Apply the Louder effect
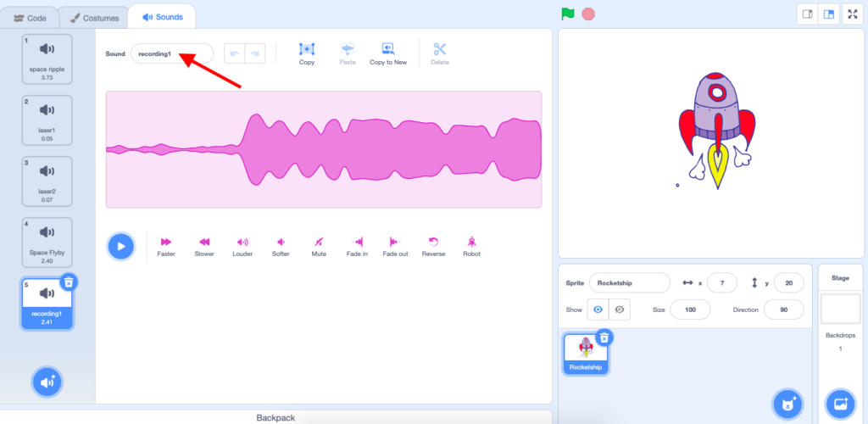Screen dimensions: 868x424 [242, 247]
